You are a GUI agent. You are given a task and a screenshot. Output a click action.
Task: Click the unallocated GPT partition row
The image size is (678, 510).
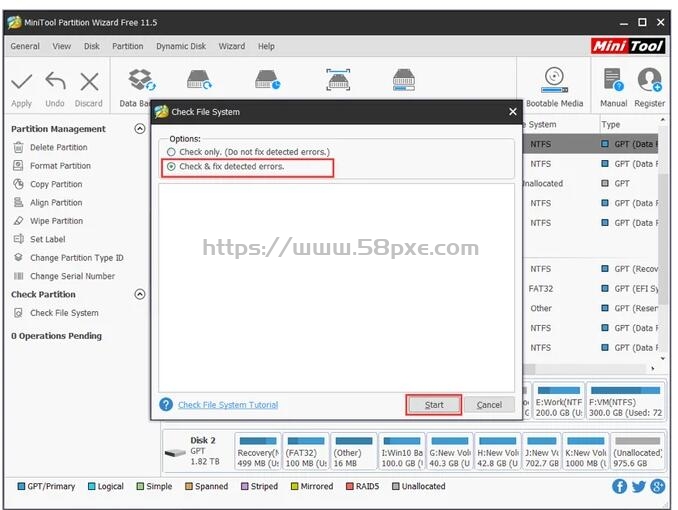point(591,183)
